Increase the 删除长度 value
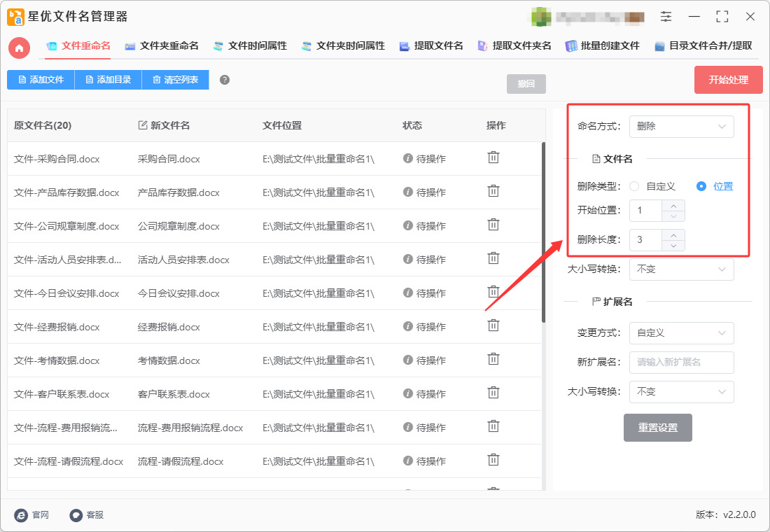Viewport: 770px width, 532px height. pyautogui.click(x=673, y=234)
